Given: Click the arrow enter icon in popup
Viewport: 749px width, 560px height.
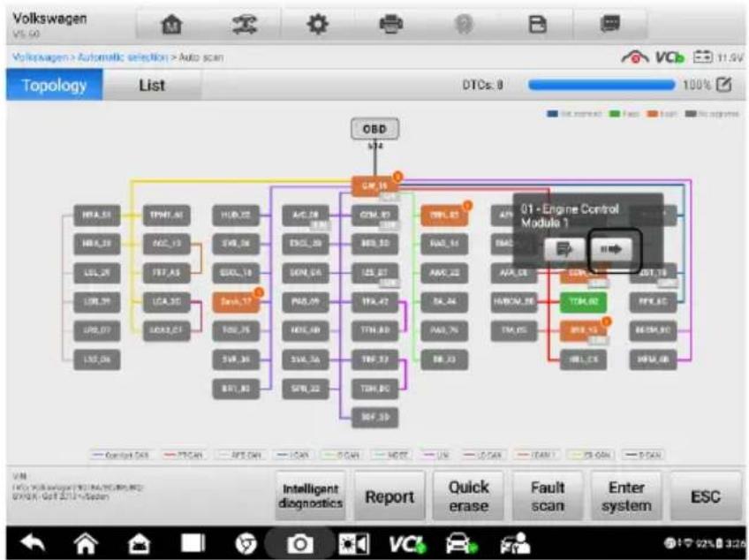Looking at the screenshot, I should 611,249.
